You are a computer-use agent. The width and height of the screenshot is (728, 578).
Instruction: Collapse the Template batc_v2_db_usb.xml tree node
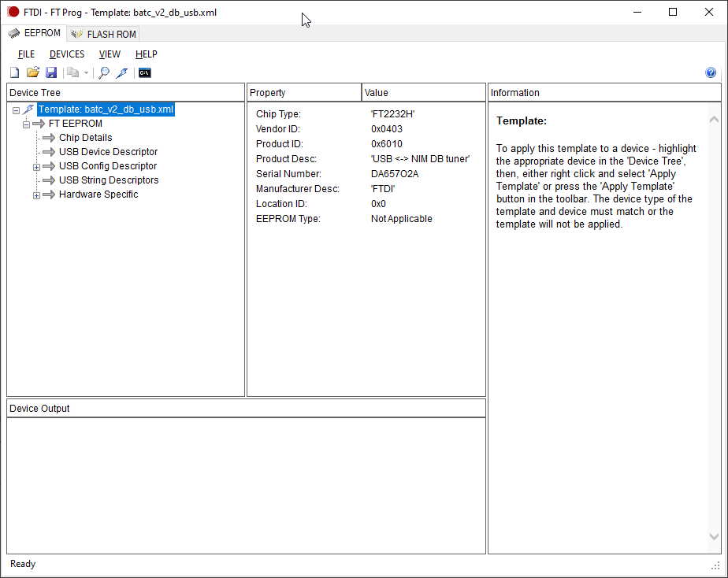[x=17, y=110]
